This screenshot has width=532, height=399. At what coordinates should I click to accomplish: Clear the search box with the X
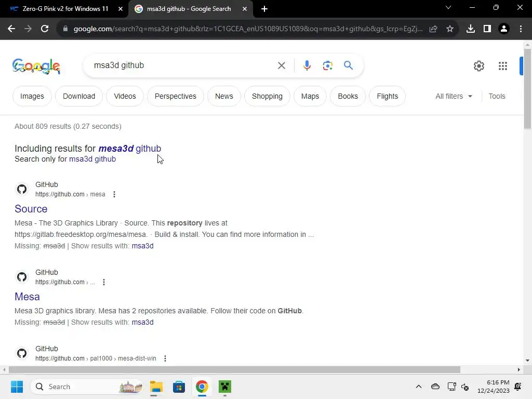coord(282,65)
